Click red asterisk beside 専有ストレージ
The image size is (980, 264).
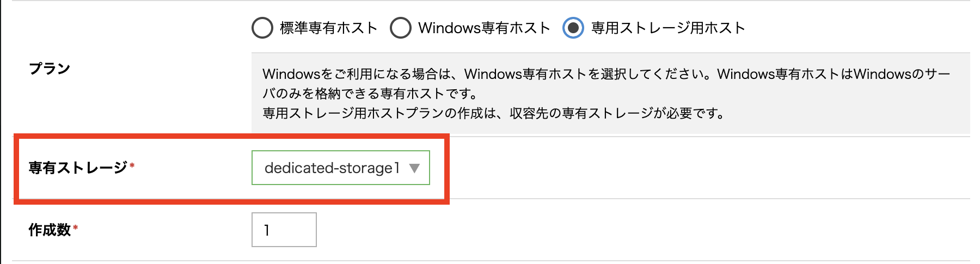(132, 164)
